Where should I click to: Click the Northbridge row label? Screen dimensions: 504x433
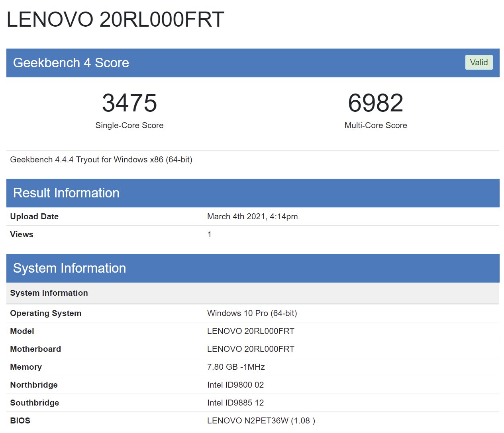(34, 385)
